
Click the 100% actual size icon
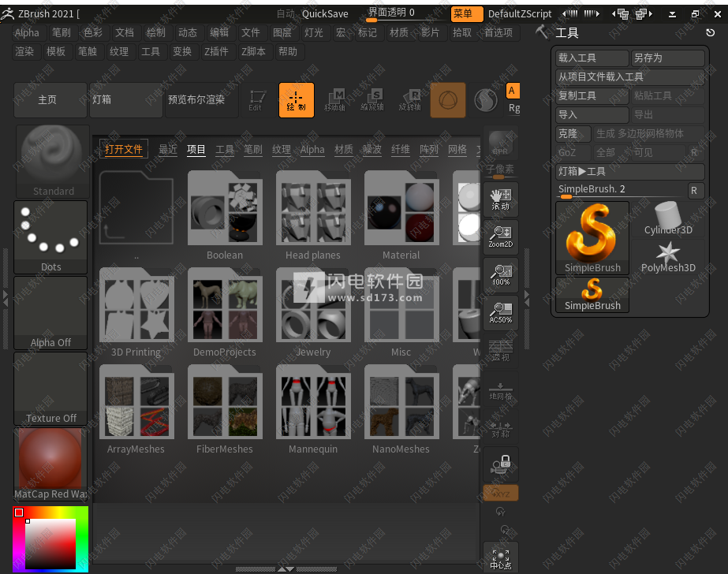click(x=501, y=275)
